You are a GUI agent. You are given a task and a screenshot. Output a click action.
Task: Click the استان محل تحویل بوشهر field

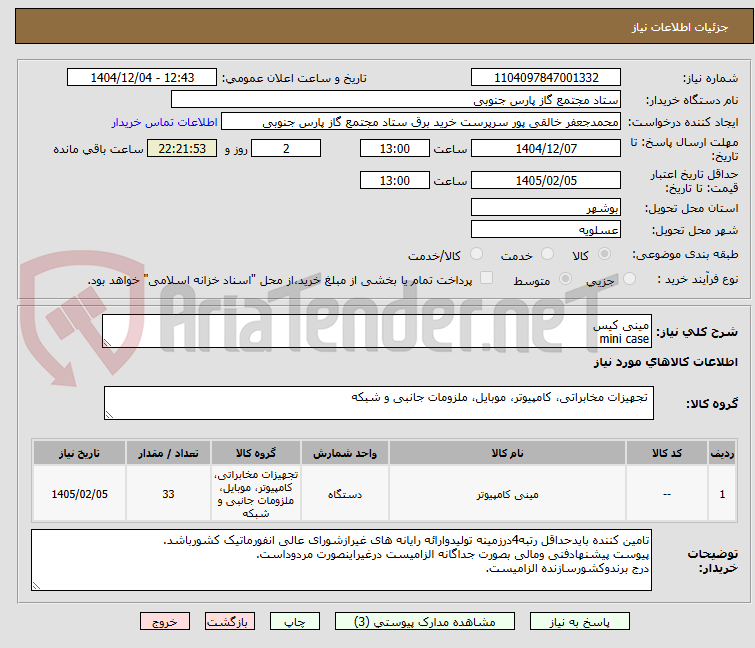point(546,207)
